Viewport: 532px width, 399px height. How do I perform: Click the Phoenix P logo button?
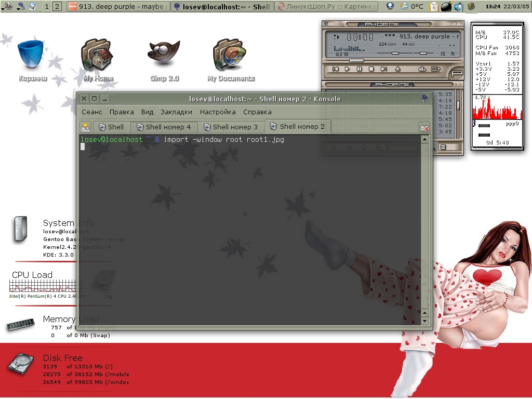click(457, 73)
